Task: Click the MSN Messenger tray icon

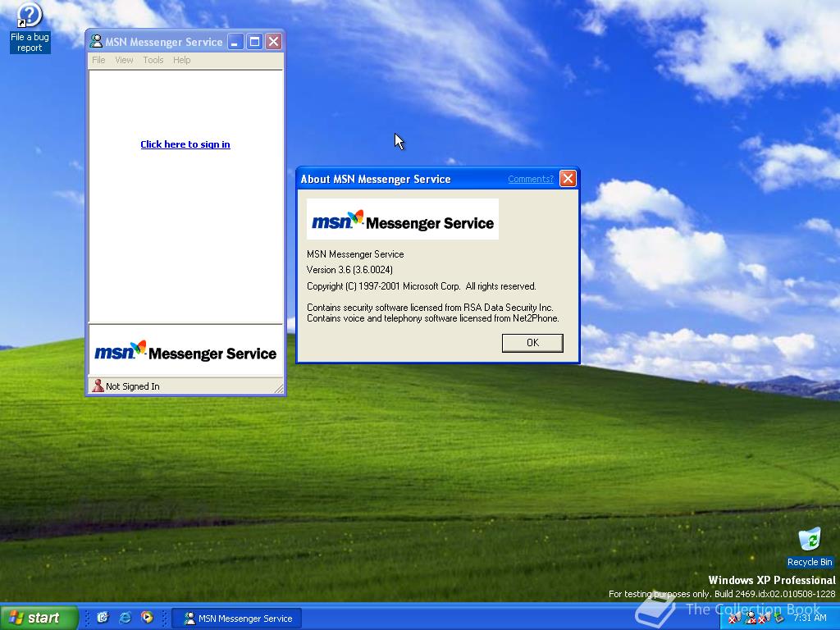Action: pos(751,618)
